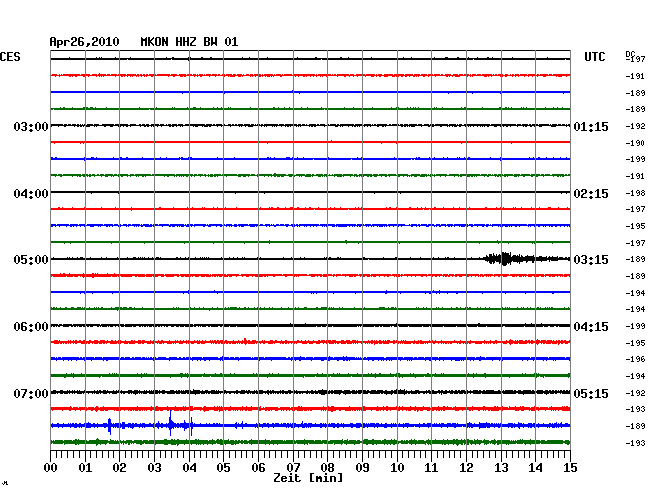Select the 07:00 local time label
Screen dimensions: 650x494
click(x=31, y=393)
